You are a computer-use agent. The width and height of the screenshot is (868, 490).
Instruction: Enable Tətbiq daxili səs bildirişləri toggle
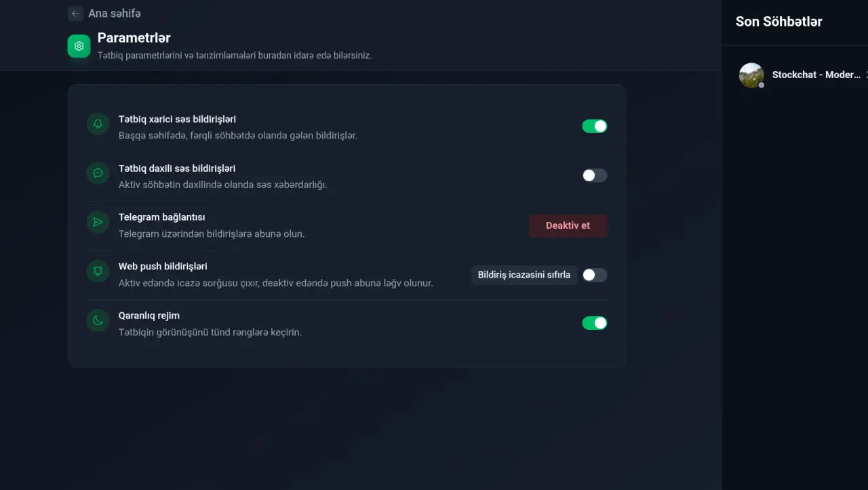click(595, 176)
